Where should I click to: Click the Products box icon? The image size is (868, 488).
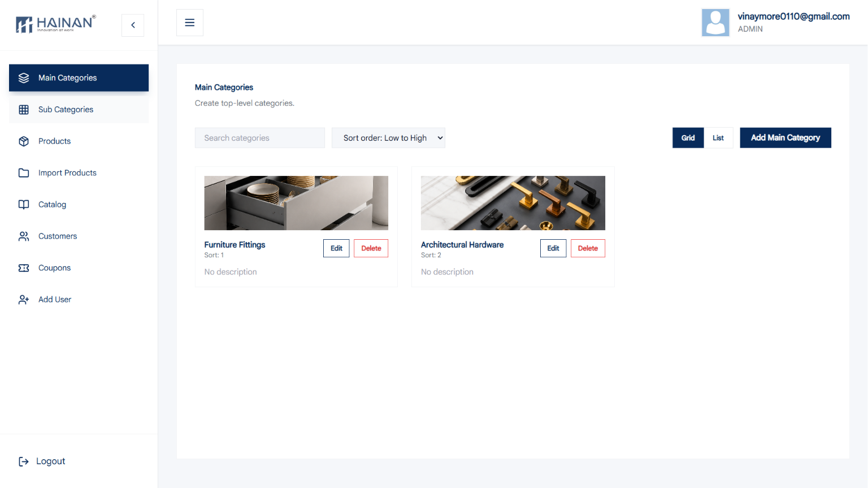click(x=24, y=141)
